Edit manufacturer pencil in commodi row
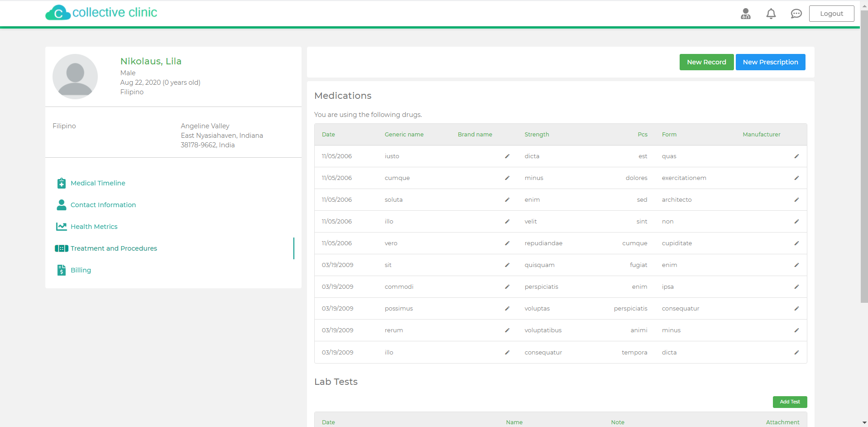The image size is (868, 427). [796, 287]
